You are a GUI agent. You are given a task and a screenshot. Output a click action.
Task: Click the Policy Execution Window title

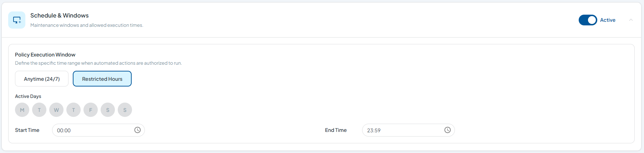(x=45, y=55)
